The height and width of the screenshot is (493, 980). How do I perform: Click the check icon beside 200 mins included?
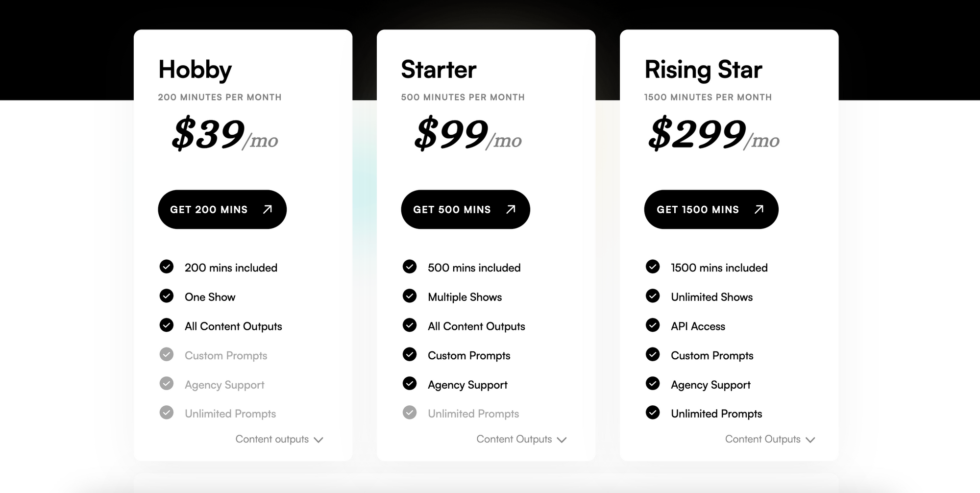coord(167,267)
